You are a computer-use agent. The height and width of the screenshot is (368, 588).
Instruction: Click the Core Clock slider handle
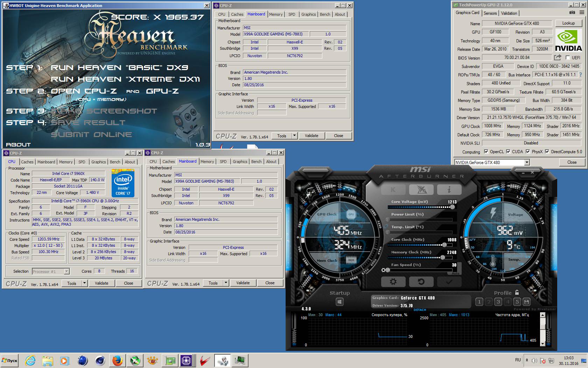444,245
